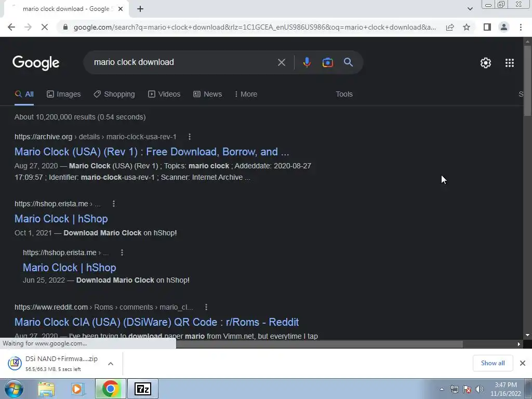Open the Chrome three-dot menu
The image size is (532, 399).
tap(521, 27)
